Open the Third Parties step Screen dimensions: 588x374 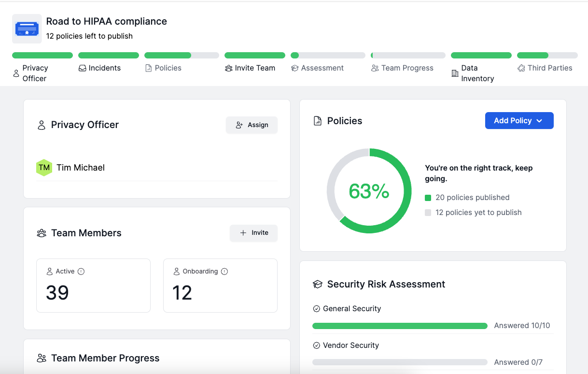coord(545,68)
